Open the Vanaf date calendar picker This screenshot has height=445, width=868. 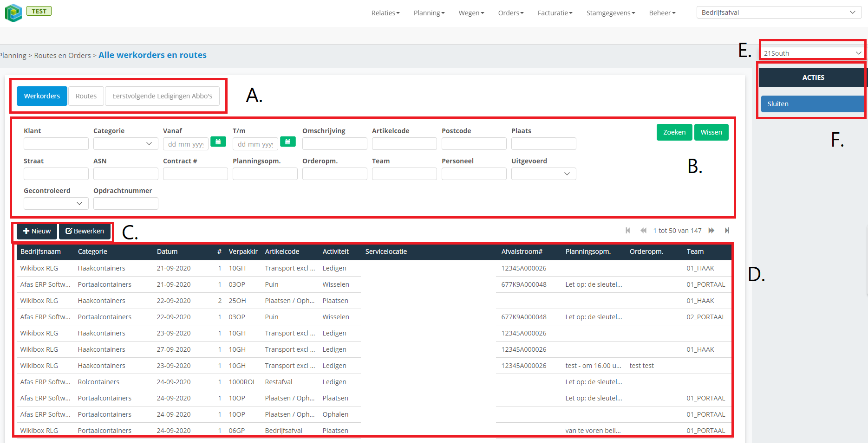218,142
